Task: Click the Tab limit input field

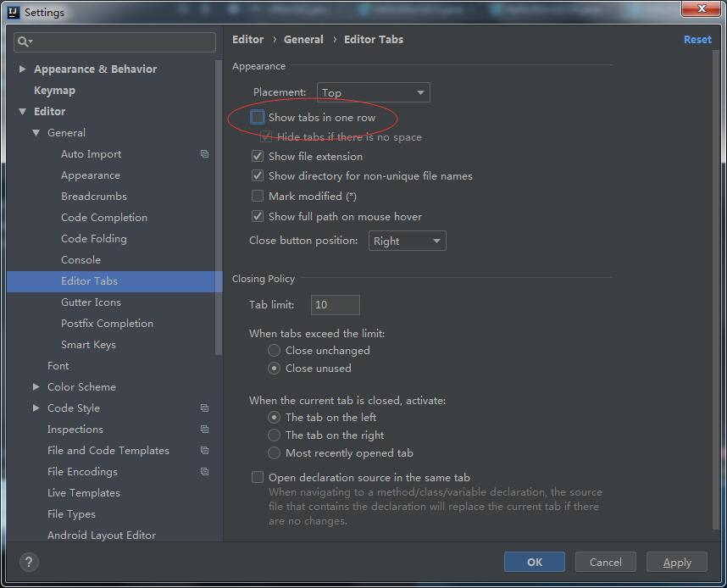Action: 335,304
